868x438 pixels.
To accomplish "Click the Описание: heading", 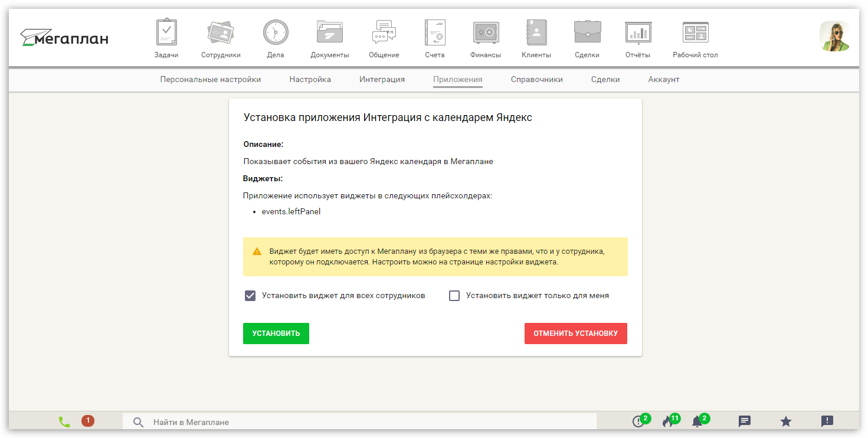I will 263,144.
